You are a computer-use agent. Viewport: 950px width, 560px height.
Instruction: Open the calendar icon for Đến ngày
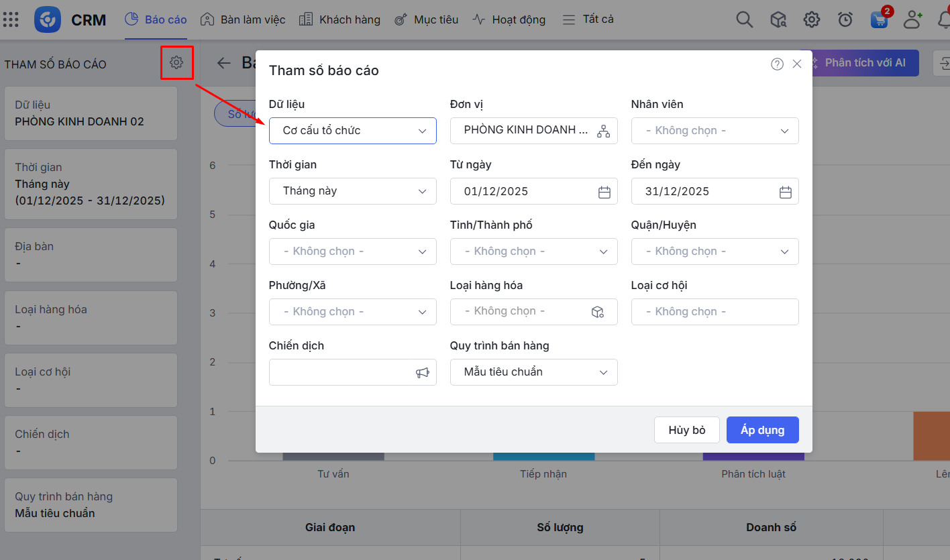tap(785, 192)
